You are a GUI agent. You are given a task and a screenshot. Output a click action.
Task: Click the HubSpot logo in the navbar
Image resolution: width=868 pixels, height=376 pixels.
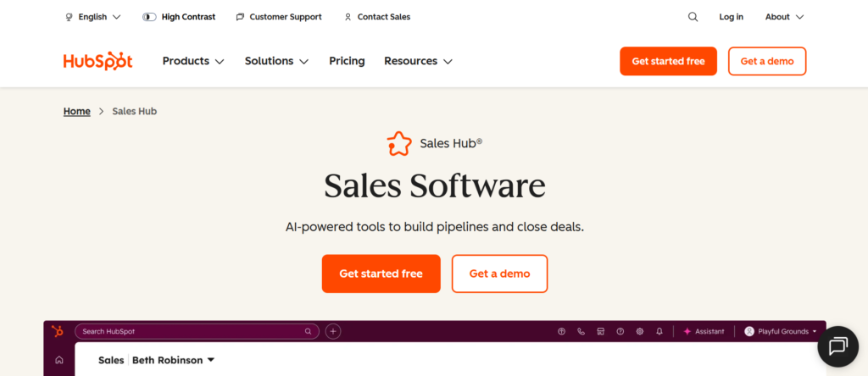pos(97,61)
